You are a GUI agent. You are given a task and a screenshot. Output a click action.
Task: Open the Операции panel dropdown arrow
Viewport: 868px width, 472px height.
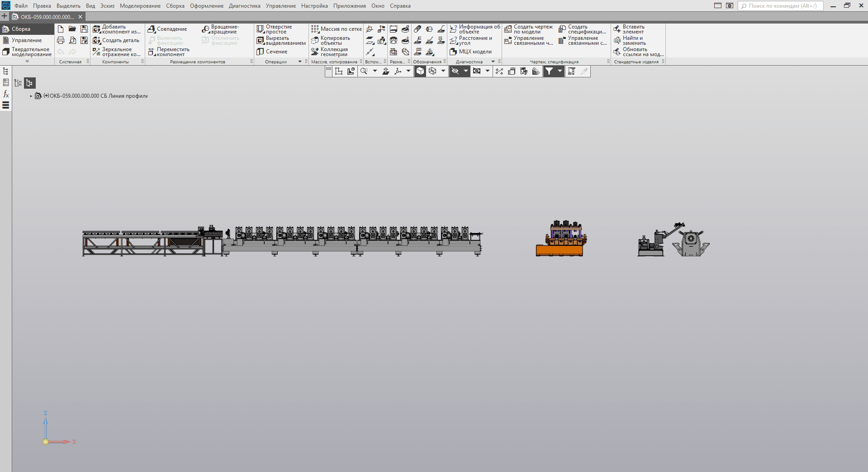[x=300, y=62]
